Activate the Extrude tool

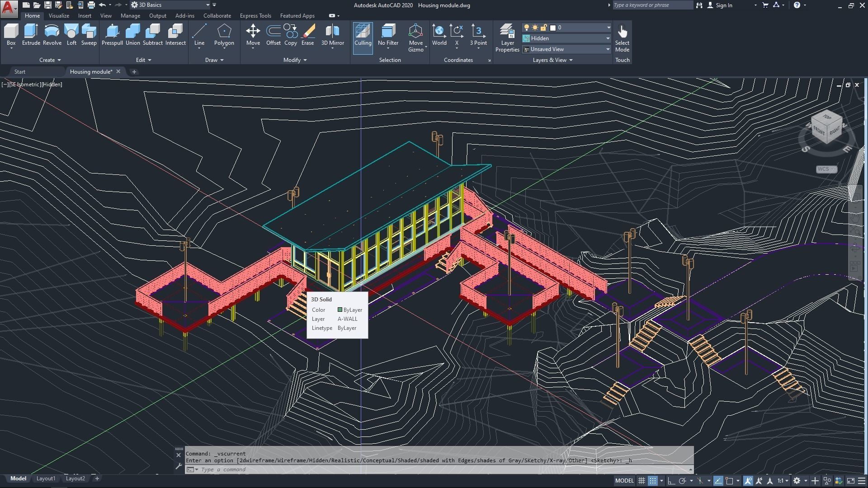click(31, 35)
